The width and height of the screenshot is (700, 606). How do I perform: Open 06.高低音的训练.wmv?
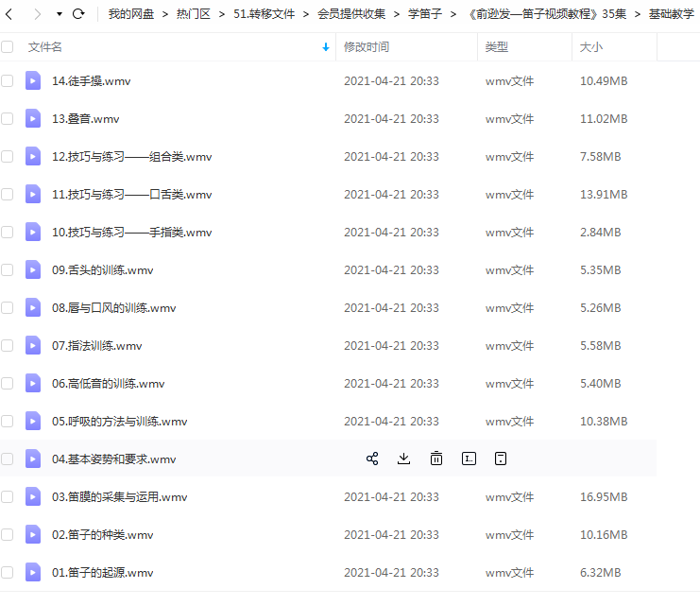pyautogui.click(x=108, y=383)
